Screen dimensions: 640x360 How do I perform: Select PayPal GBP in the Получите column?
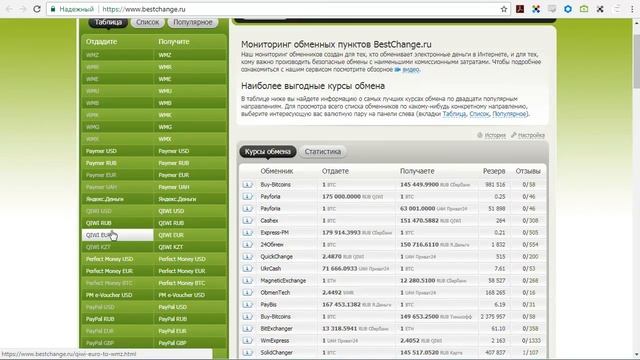(190, 343)
